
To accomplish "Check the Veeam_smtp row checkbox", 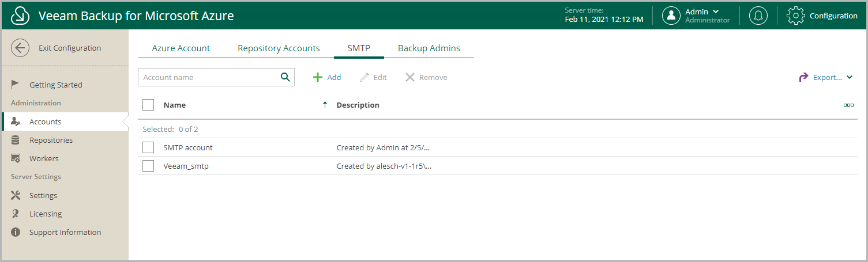I will [148, 166].
